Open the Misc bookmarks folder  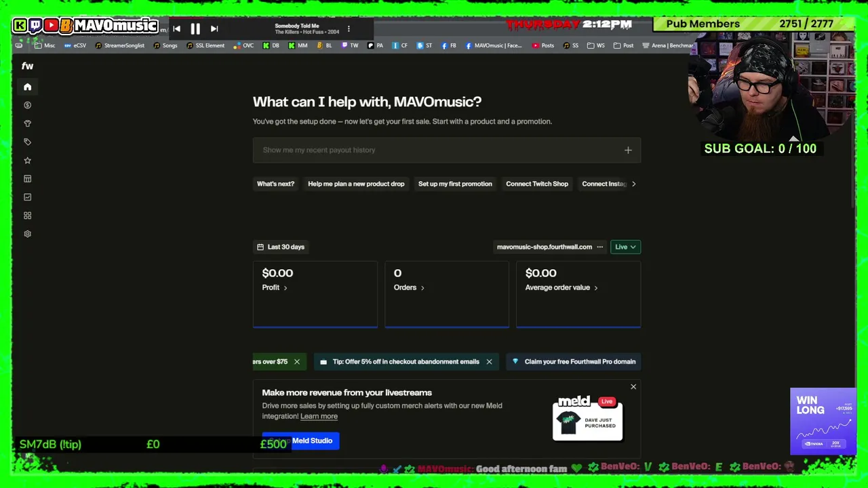(45, 45)
